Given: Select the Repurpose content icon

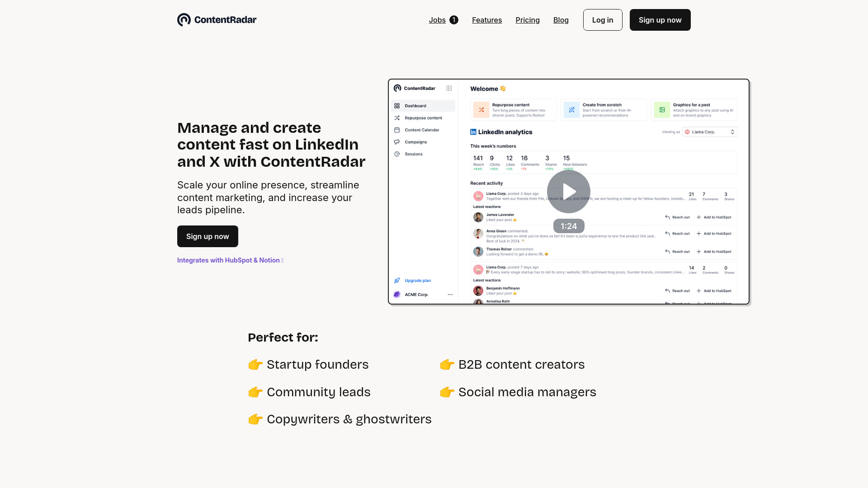Looking at the screenshot, I should pos(481,109).
